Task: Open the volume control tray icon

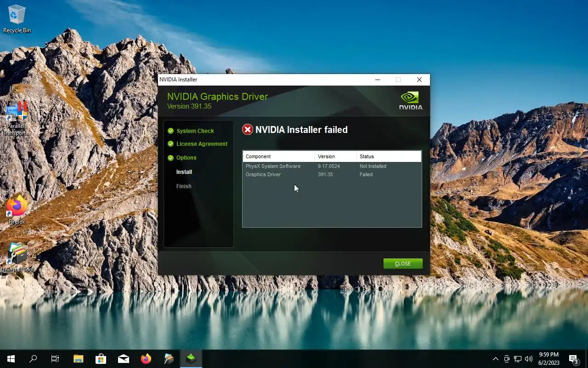Action: 529,359
